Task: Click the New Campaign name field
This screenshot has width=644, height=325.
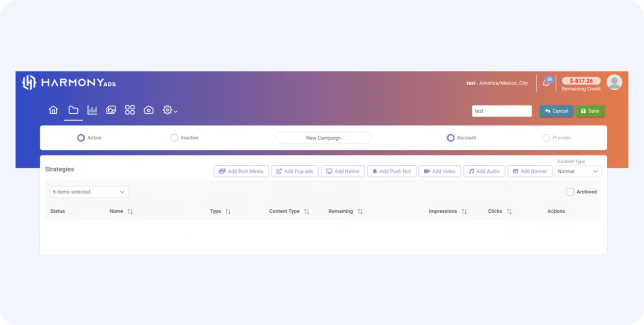Action: tap(323, 138)
